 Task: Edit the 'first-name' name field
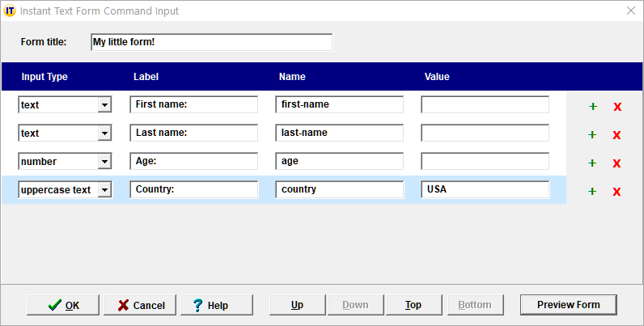point(339,104)
